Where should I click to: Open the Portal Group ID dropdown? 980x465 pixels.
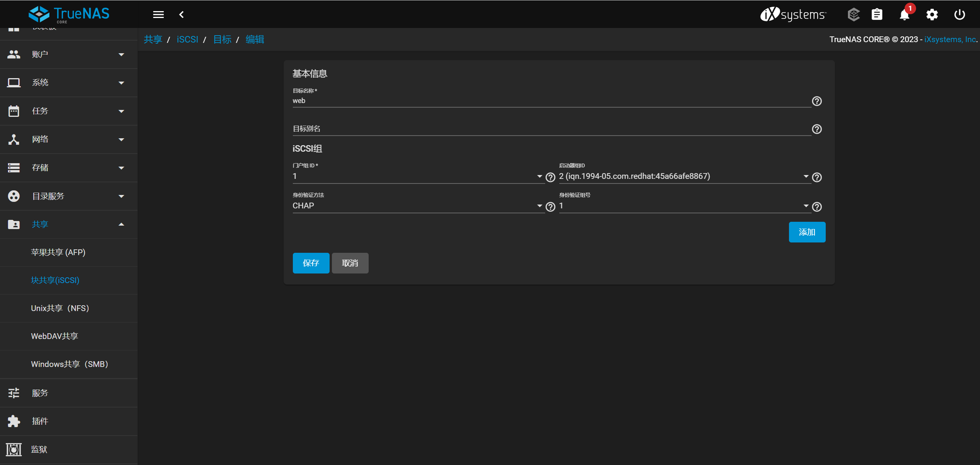[x=417, y=176]
